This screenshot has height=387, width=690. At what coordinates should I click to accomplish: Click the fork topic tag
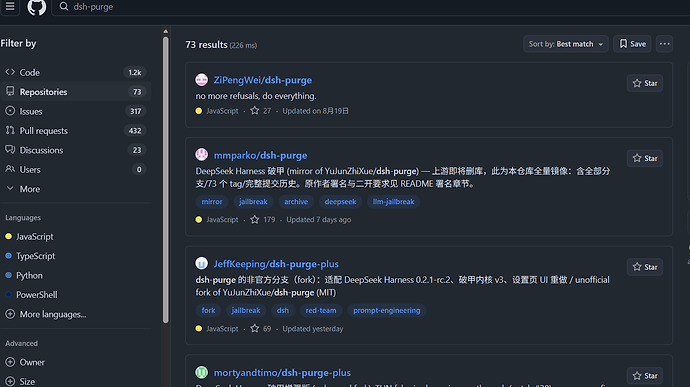click(x=208, y=310)
